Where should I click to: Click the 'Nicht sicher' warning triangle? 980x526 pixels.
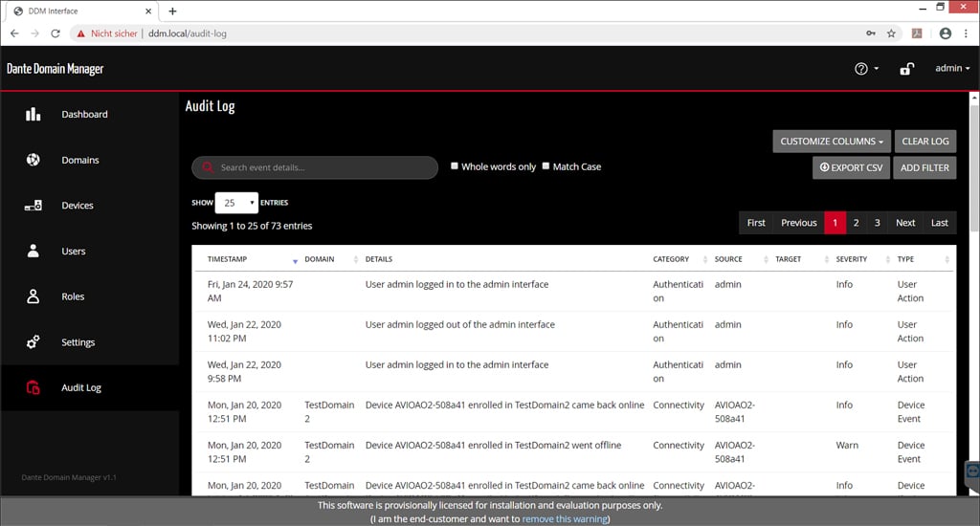tap(80, 33)
